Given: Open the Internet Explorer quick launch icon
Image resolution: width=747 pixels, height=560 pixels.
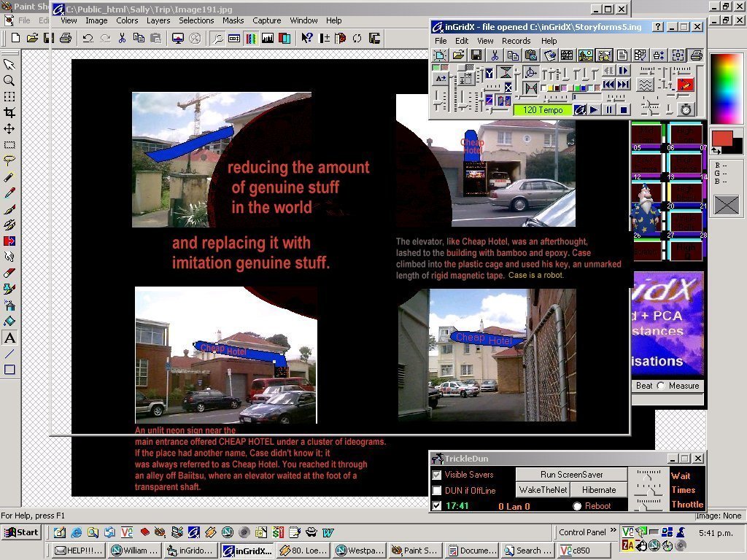Looking at the screenshot, I should [76, 532].
